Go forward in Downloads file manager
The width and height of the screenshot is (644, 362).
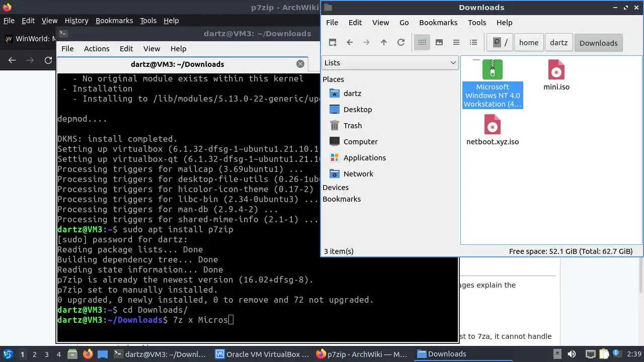click(x=367, y=43)
